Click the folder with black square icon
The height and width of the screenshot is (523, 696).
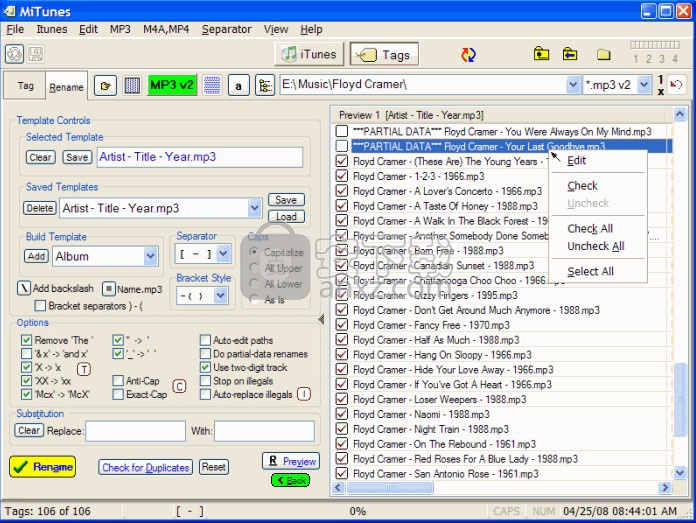point(541,54)
